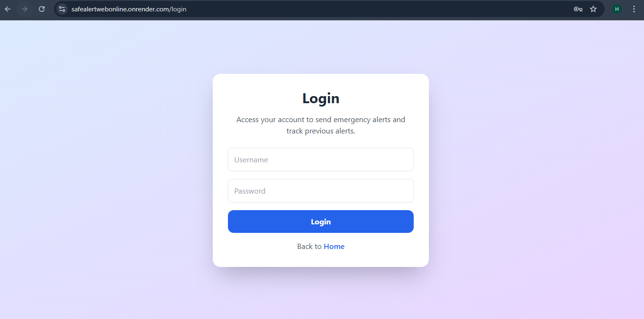Click the "Access your account" description line

[x=321, y=120]
